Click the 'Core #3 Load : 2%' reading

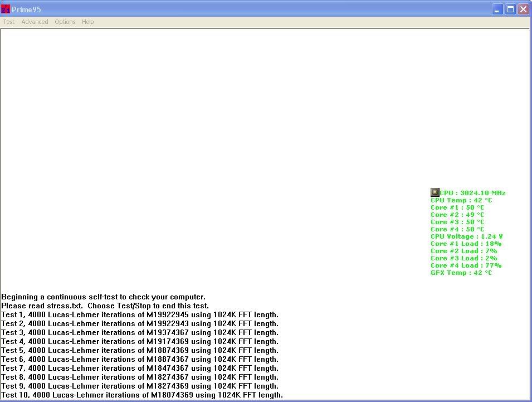coord(464,258)
